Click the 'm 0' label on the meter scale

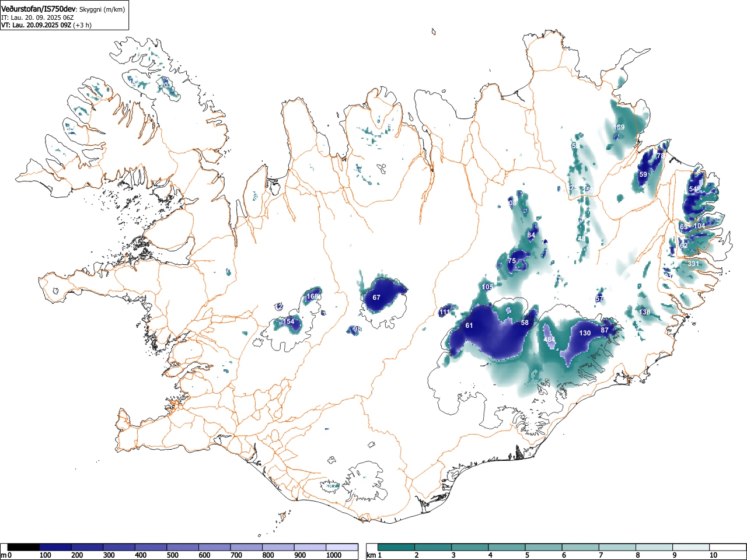point(6,555)
